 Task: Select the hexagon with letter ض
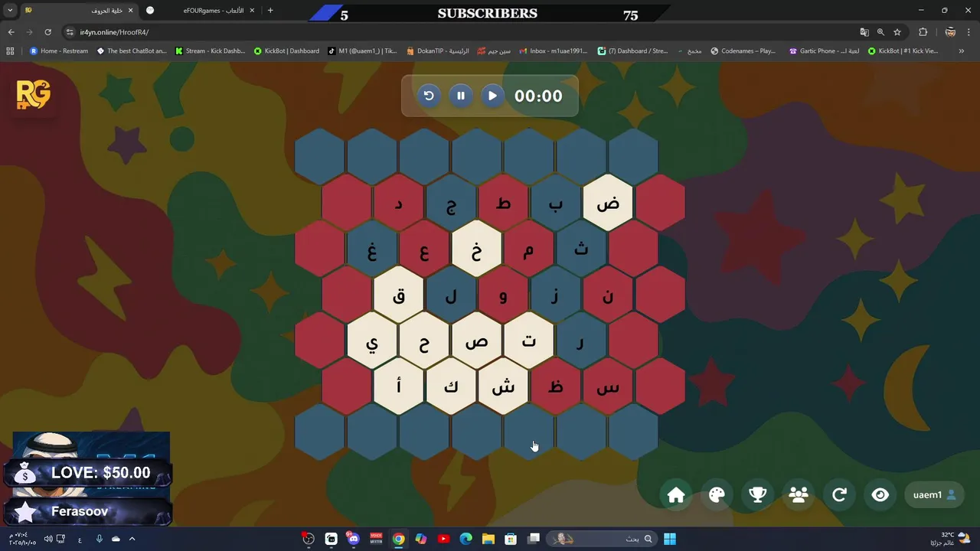608,204
